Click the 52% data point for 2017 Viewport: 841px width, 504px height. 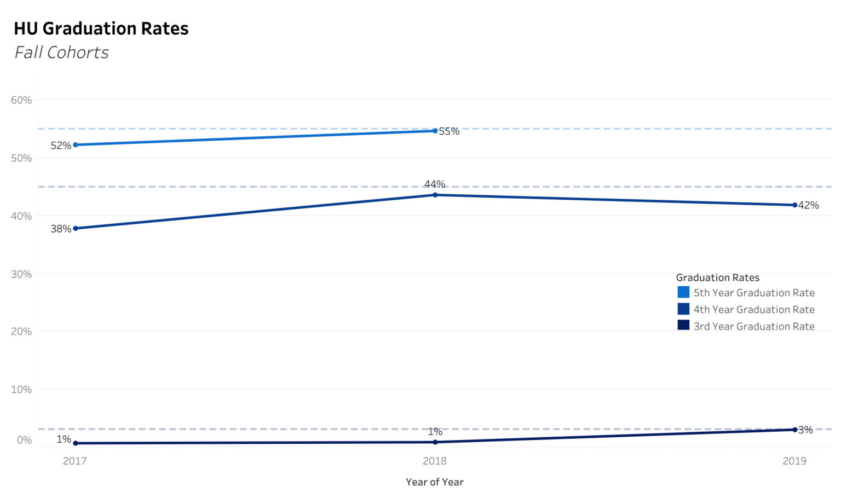76,145
